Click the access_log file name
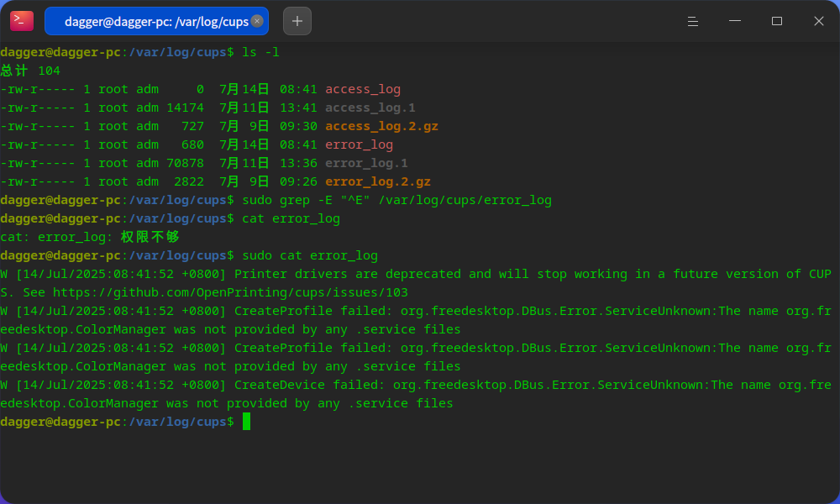 coord(363,89)
